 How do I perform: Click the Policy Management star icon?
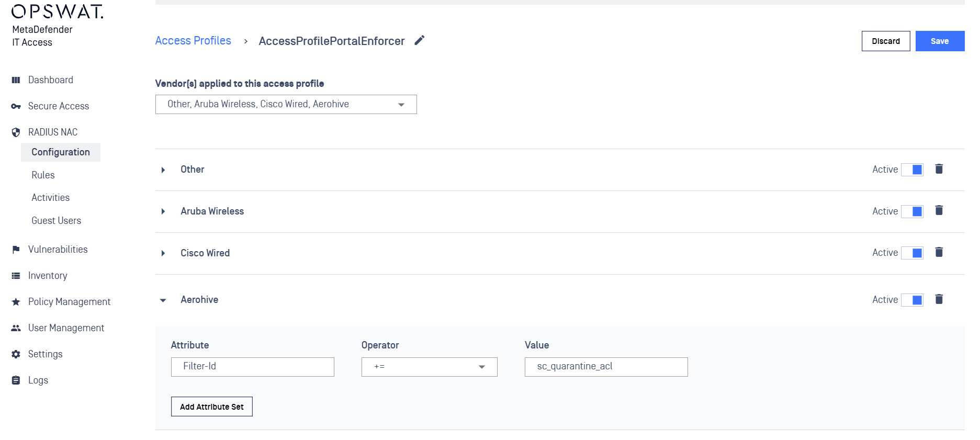tap(16, 302)
